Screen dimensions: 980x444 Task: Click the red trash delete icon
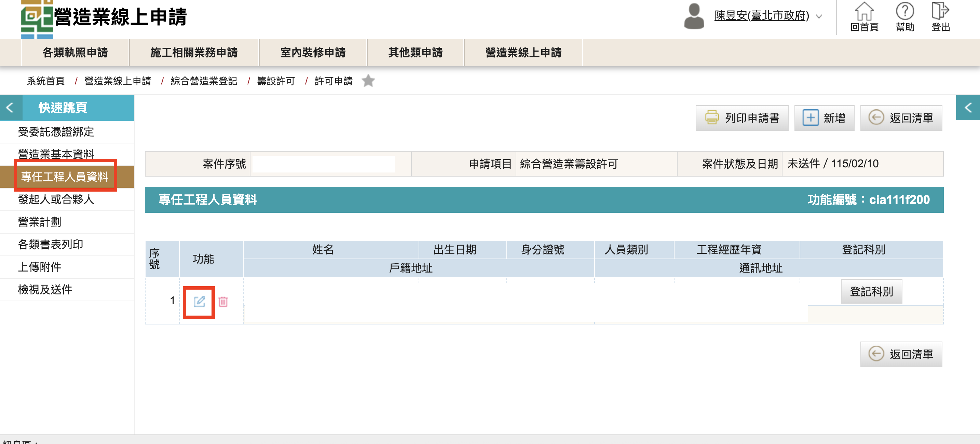pos(223,302)
